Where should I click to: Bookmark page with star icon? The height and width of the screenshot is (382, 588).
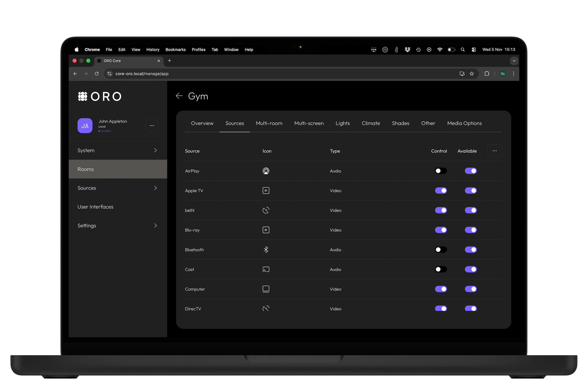(472, 74)
